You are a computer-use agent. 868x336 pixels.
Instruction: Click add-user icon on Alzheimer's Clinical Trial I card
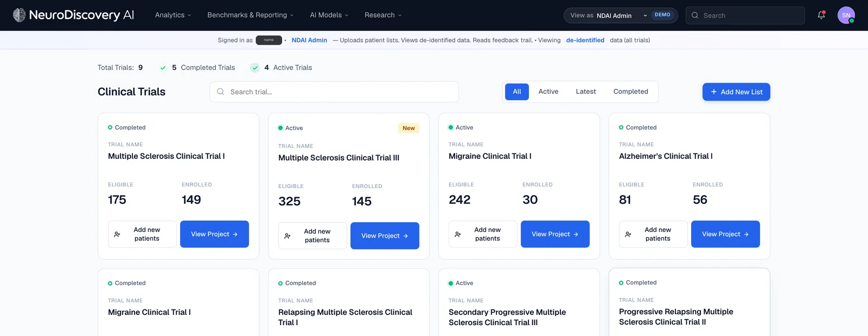[628, 234]
